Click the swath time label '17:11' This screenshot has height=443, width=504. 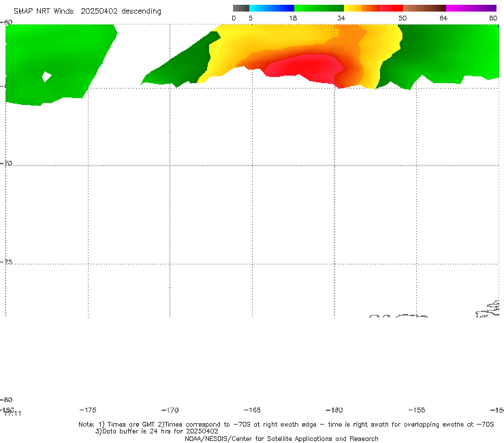point(12,414)
